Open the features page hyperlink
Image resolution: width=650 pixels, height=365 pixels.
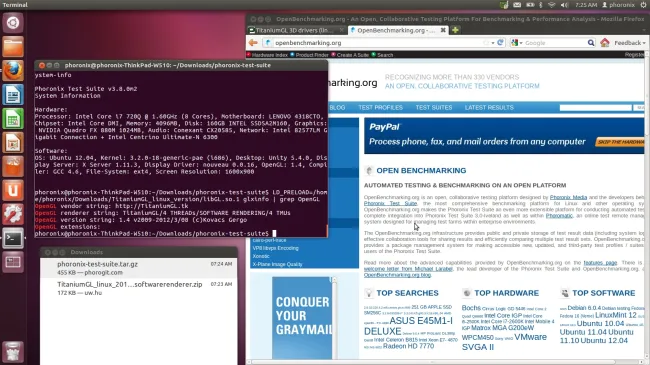(600, 263)
